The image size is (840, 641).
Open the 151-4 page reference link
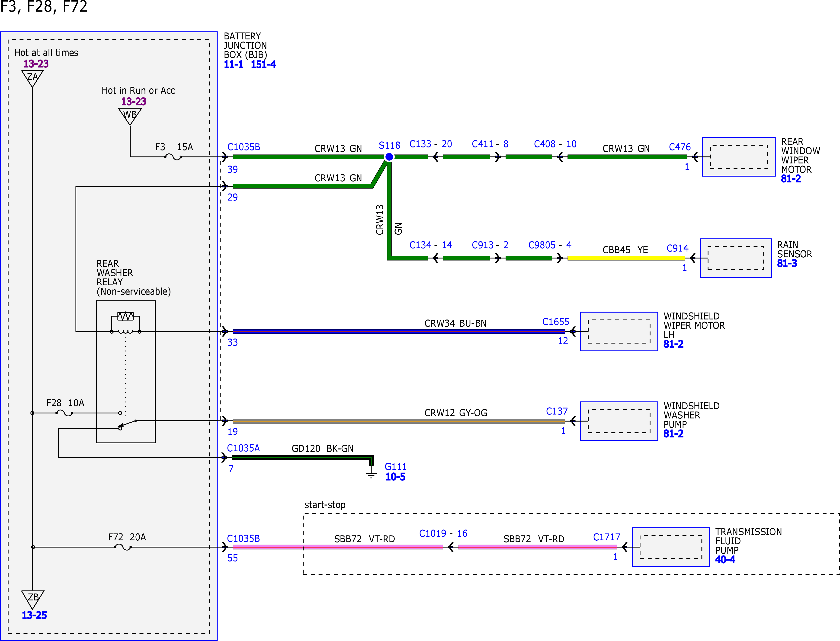pos(263,64)
